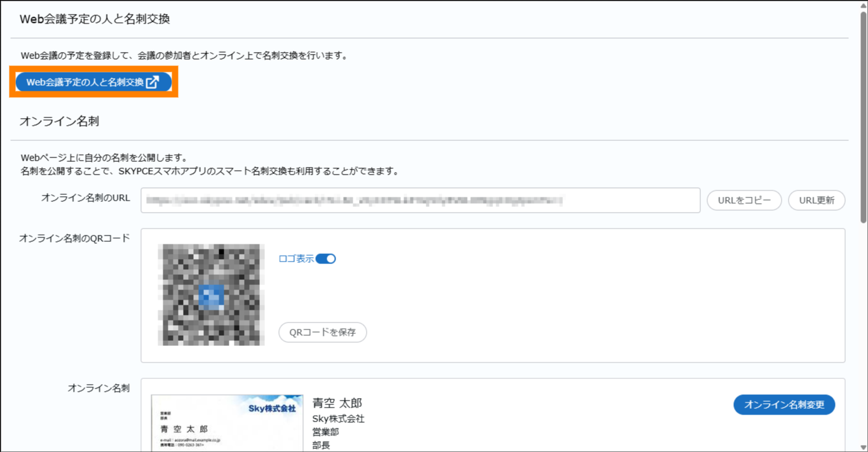Click the オンライン名刺 section heading
The width and height of the screenshot is (868, 452).
coord(59,121)
